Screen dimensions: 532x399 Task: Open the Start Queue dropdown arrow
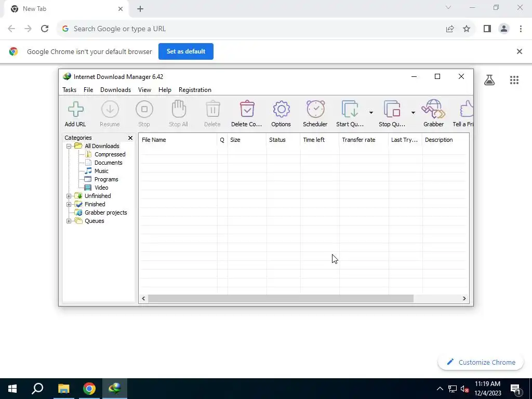pos(371,113)
